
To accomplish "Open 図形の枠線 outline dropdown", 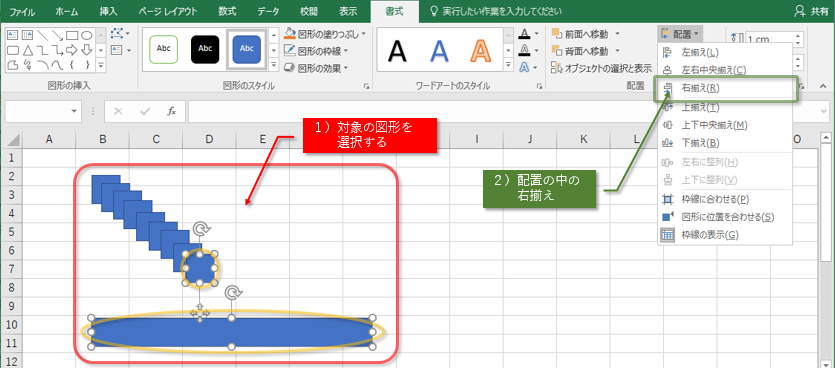I will point(316,51).
